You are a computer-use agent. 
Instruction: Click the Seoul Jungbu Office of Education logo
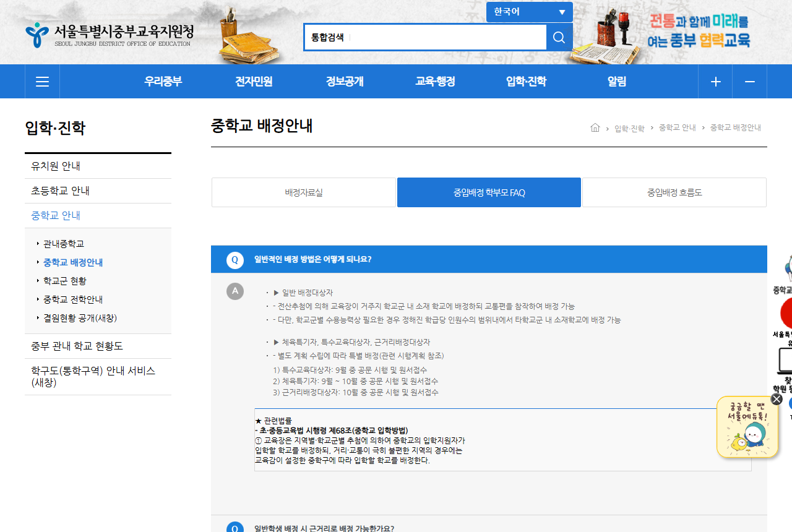pos(110,35)
